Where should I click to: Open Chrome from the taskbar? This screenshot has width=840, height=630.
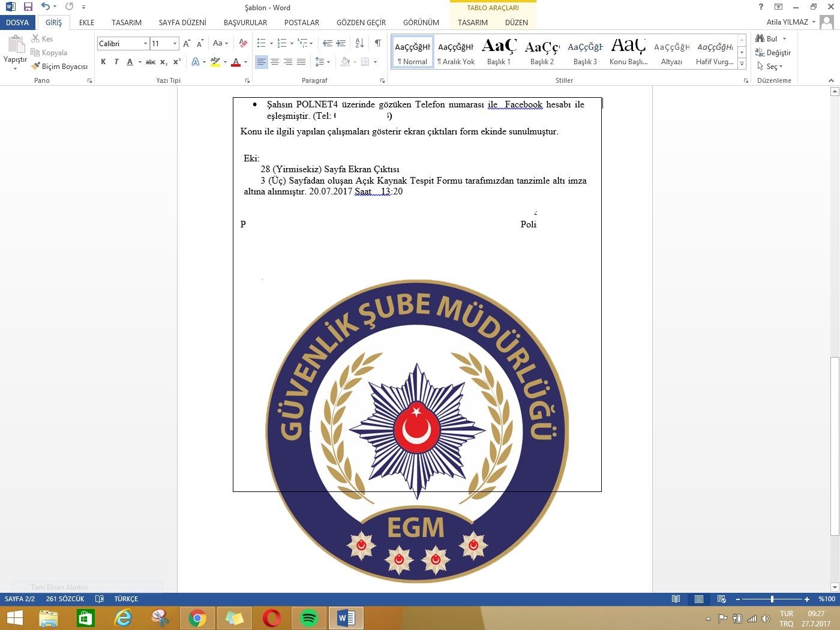tap(197, 618)
